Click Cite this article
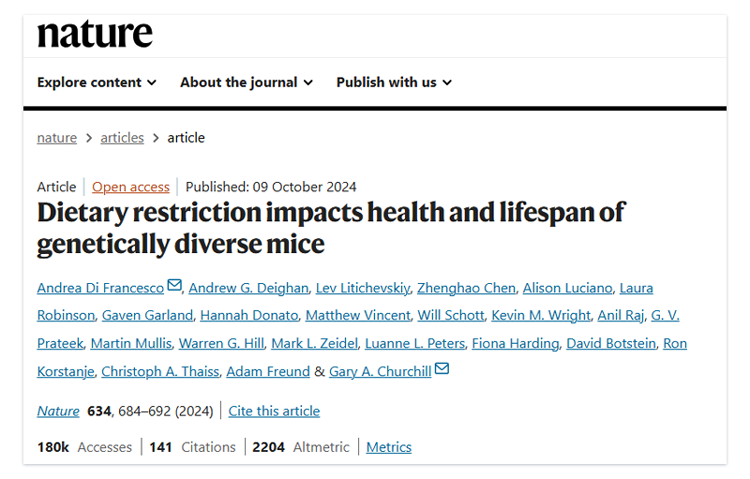Image resolution: width=750 pixels, height=479 pixels. pos(274,411)
